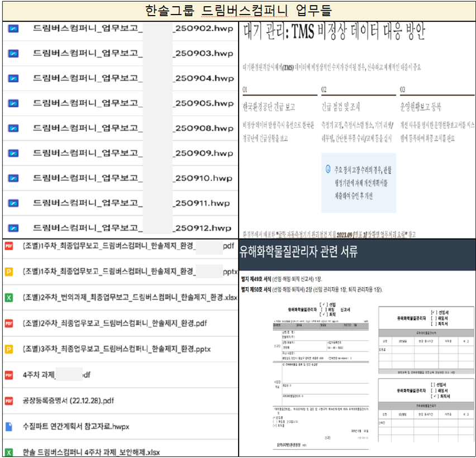This screenshot has height=458, width=476.
Task: Click the form thumbnail with 선임서 checked
Action: (x=426, y=340)
